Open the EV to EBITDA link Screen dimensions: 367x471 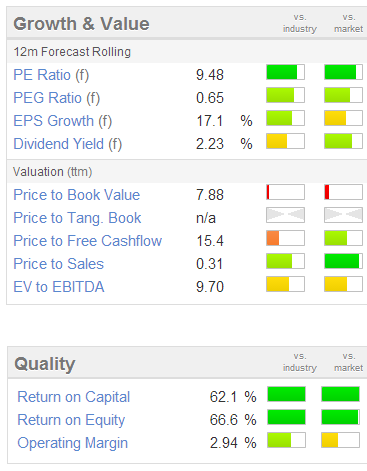tap(59, 287)
